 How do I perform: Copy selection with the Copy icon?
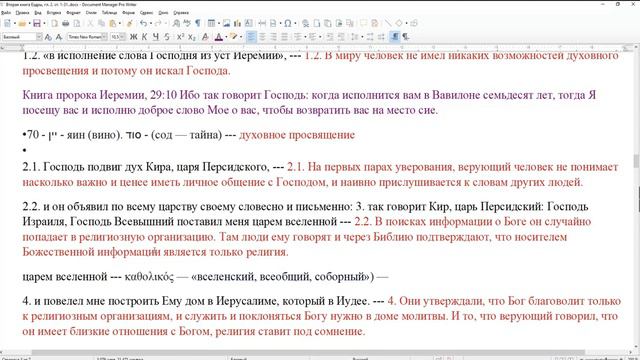(x=101, y=23)
